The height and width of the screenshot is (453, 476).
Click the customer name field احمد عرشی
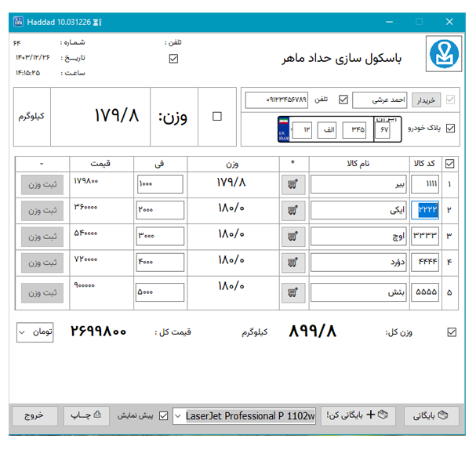tap(380, 100)
